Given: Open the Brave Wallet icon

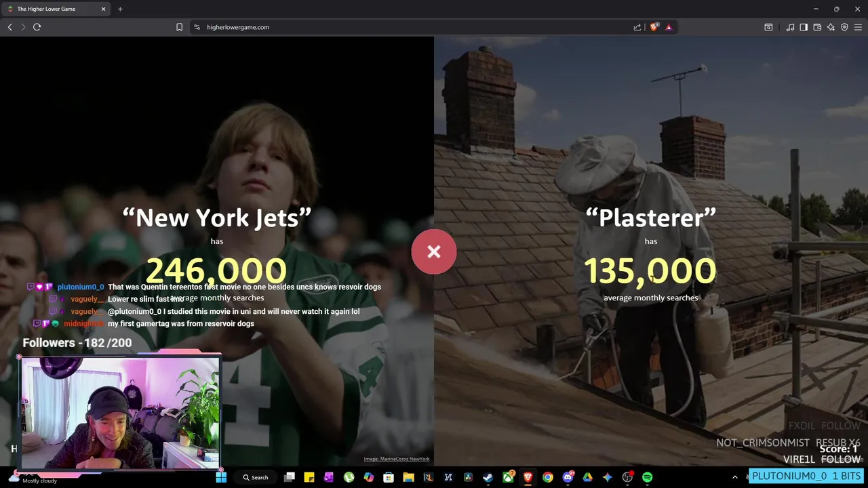Looking at the screenshot, I should coord(817,27).
